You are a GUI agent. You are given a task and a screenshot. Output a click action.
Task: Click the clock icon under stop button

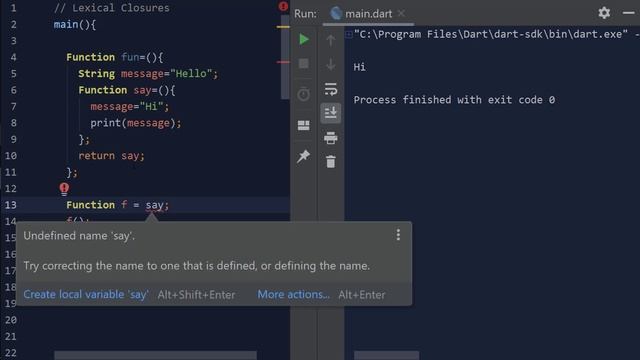(x=303, y=95)
